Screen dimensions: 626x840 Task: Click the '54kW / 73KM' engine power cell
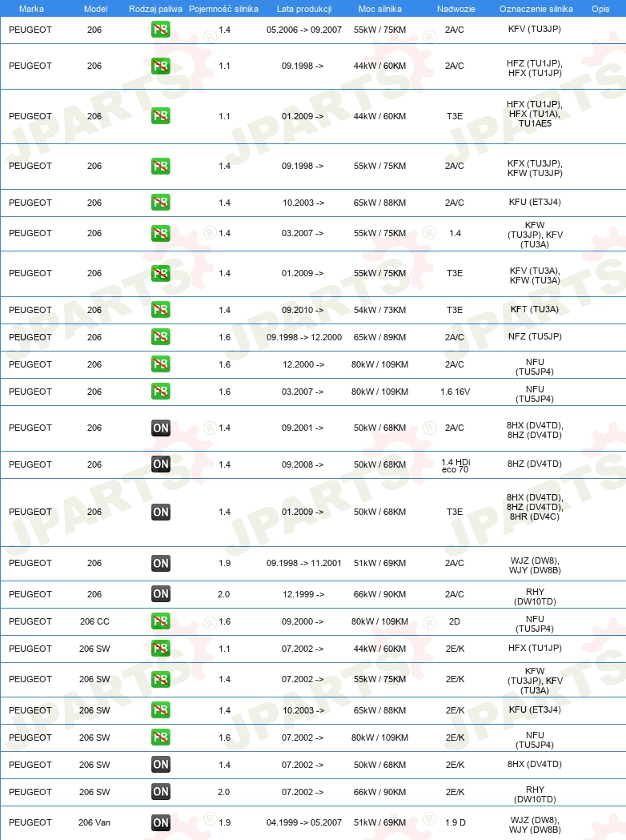coord(379,310)
